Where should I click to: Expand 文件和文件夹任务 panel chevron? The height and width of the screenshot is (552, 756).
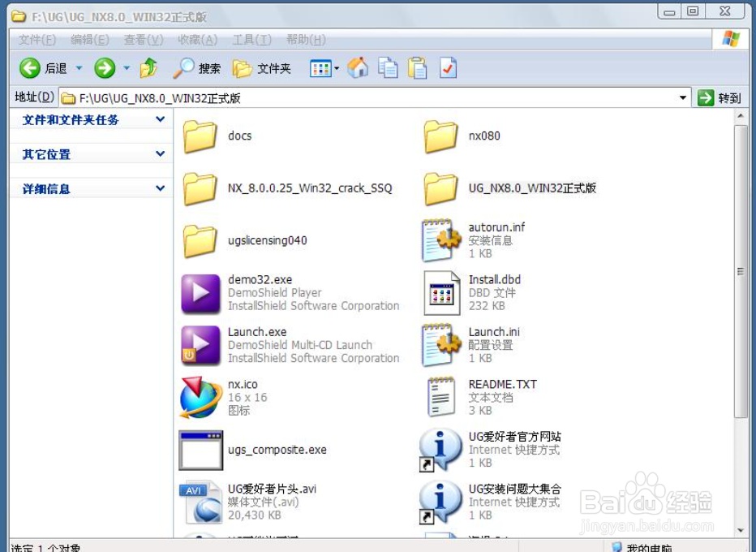(x=161, y=119)
